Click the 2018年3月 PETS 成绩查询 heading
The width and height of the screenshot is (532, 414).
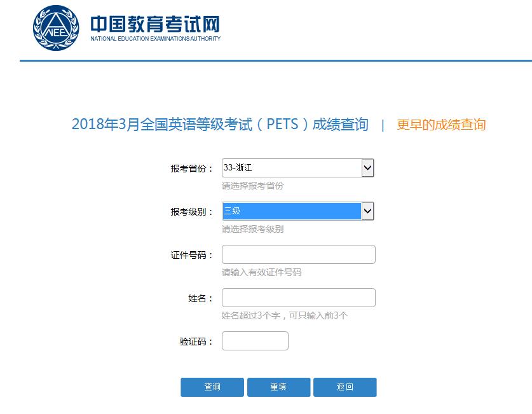[220, 125]
